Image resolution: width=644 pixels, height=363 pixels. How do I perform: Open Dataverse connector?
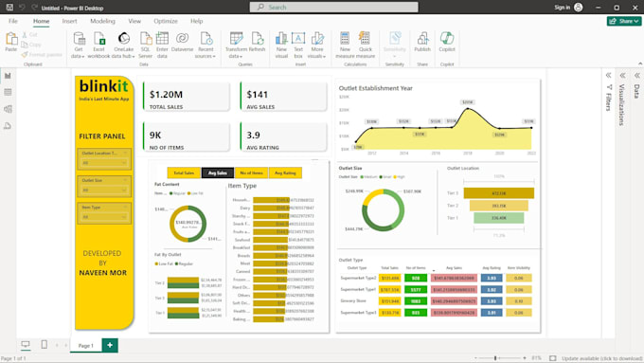click(x=182, y=43)
